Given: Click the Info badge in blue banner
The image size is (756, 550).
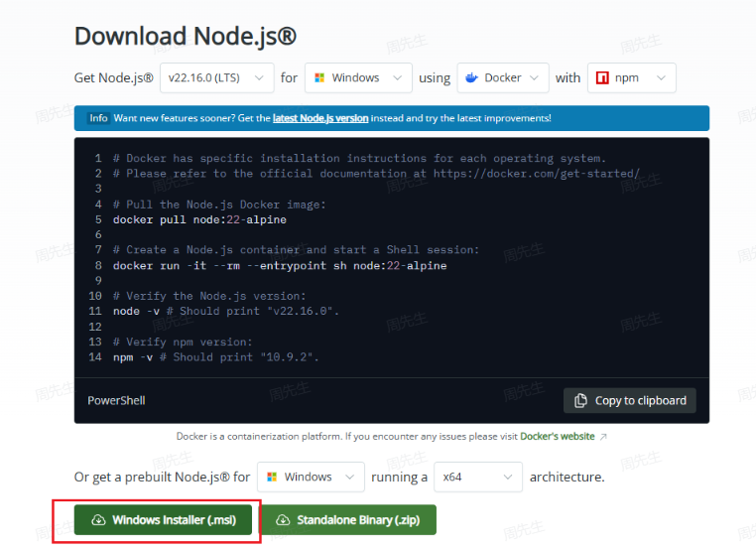Looking at the screenshot, I should point(98,118).
